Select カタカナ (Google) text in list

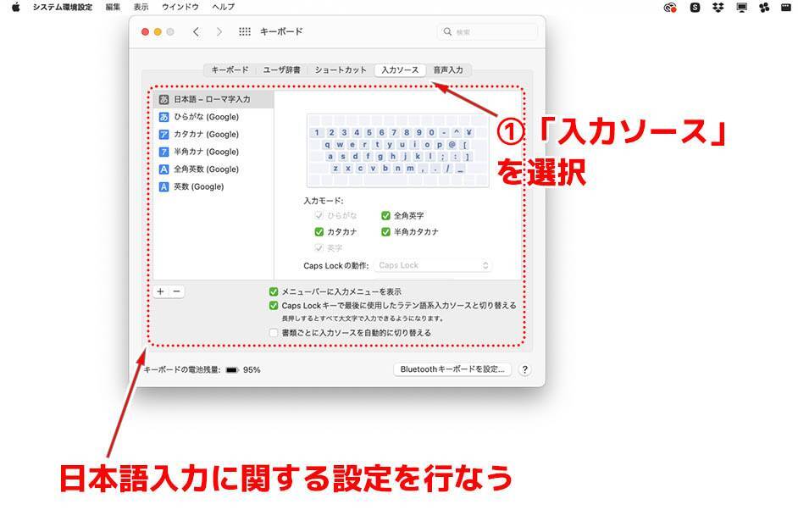point(206,135)
